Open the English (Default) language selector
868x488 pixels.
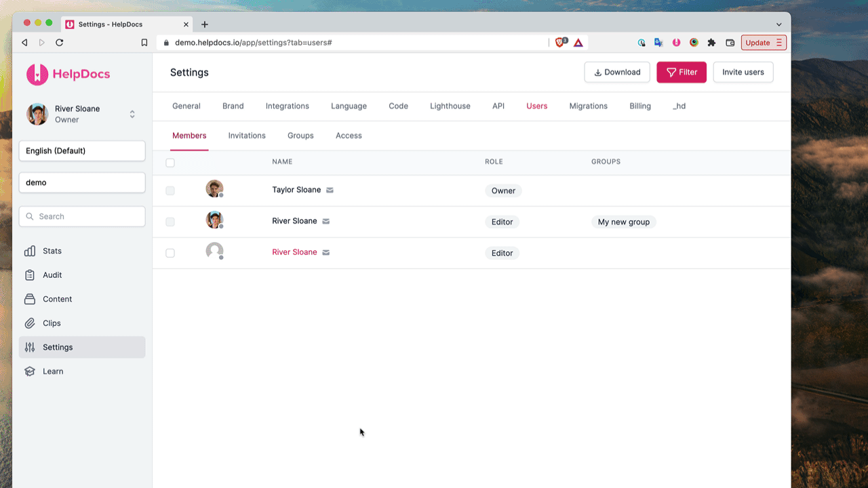click(x=82, y=151)
